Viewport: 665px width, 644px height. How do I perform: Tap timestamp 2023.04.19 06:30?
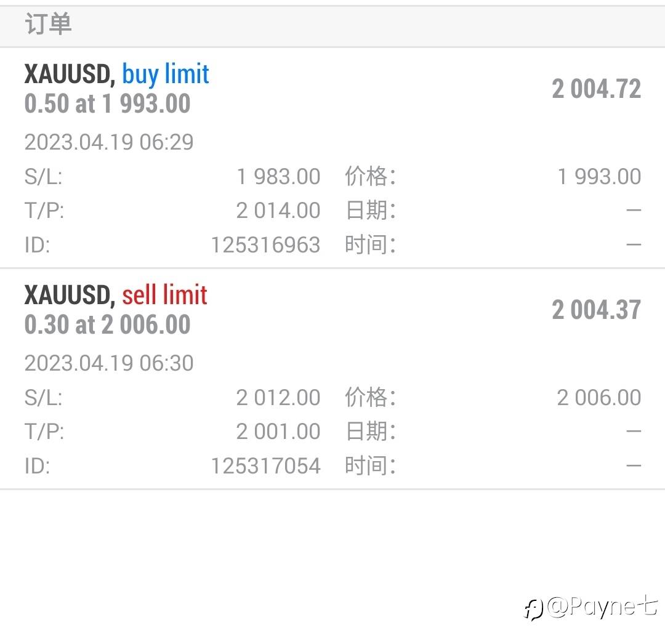click(109, 363)
